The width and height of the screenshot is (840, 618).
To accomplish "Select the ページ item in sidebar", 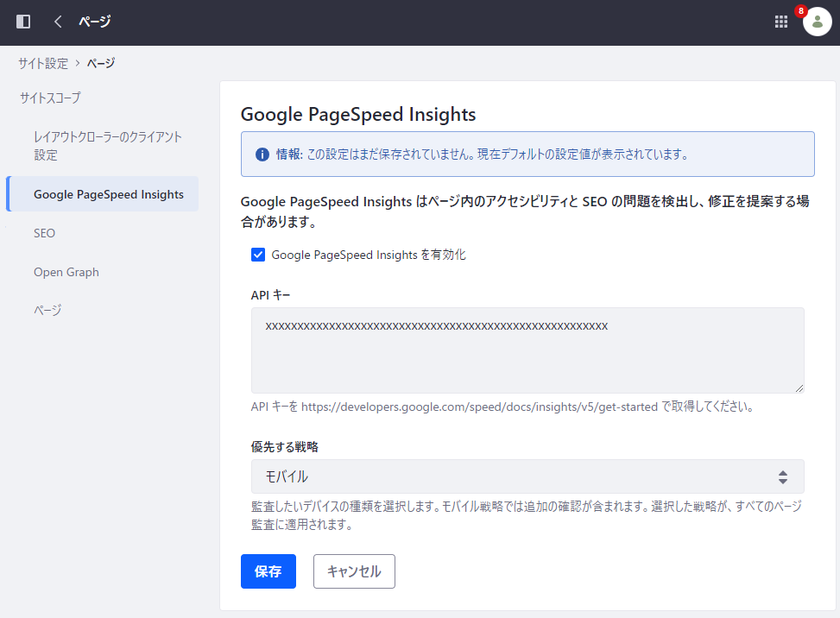I will [x=47, y=311].
